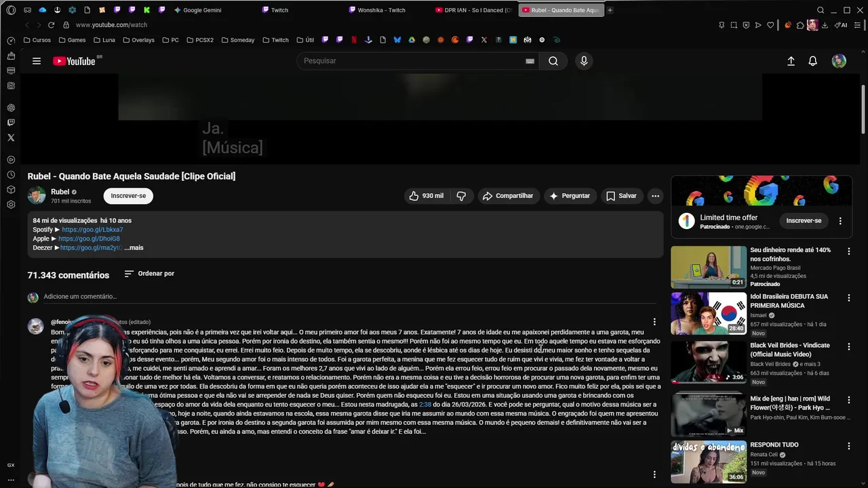Open options for RESPONDI TUDO video
The height and width of the screenshot is (488, 868).
[848, 446]
